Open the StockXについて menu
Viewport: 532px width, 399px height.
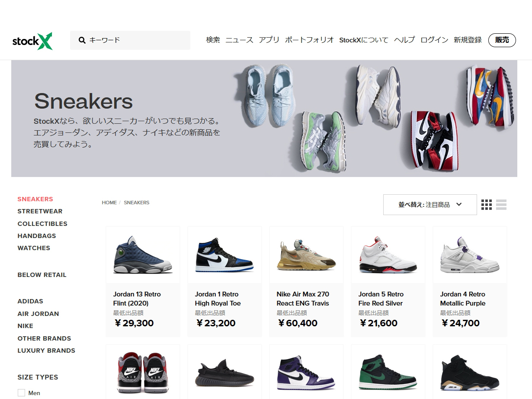click(364, 40)
